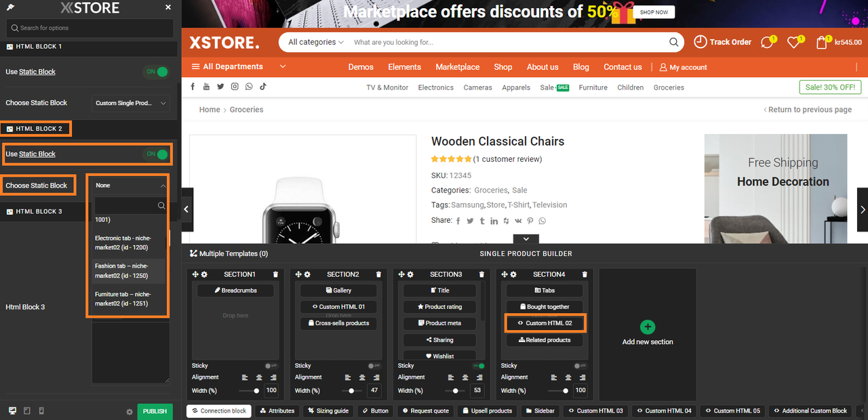Click the green PUBLISH button
Viewport: 868px width, 420px height.
click(155, 411)
